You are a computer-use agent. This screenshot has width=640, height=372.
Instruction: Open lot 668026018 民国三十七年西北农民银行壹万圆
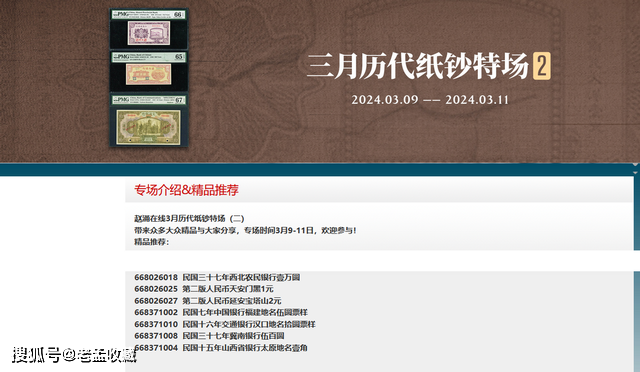pos(217,277)
